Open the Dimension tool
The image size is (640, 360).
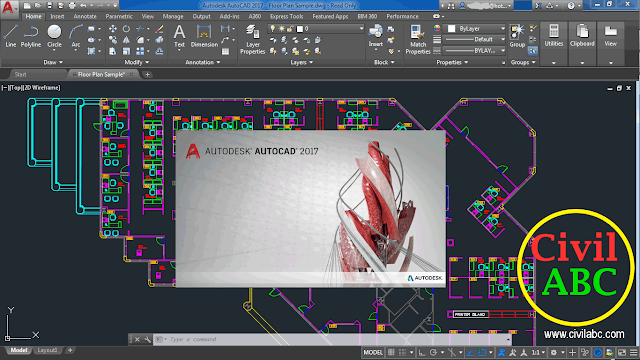point(204,36)
